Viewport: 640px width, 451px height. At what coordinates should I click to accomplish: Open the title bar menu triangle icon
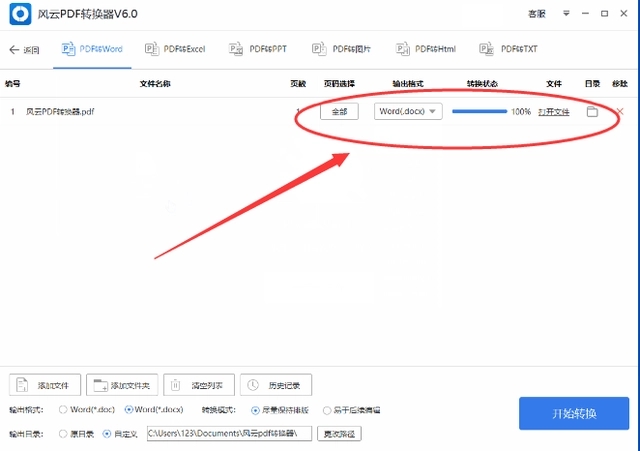pos(566,14)
